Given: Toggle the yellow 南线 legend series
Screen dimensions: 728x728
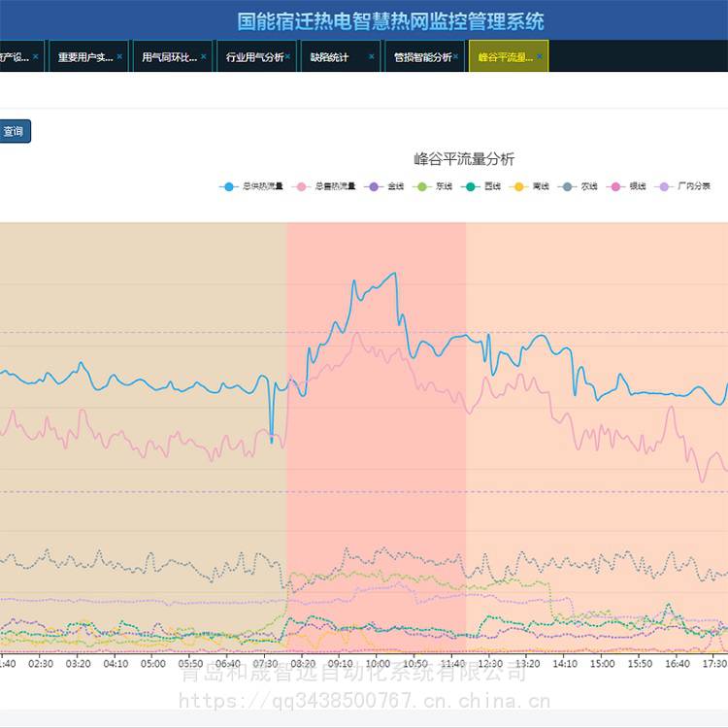Looking at the screenshot, I should coord(529,186).
